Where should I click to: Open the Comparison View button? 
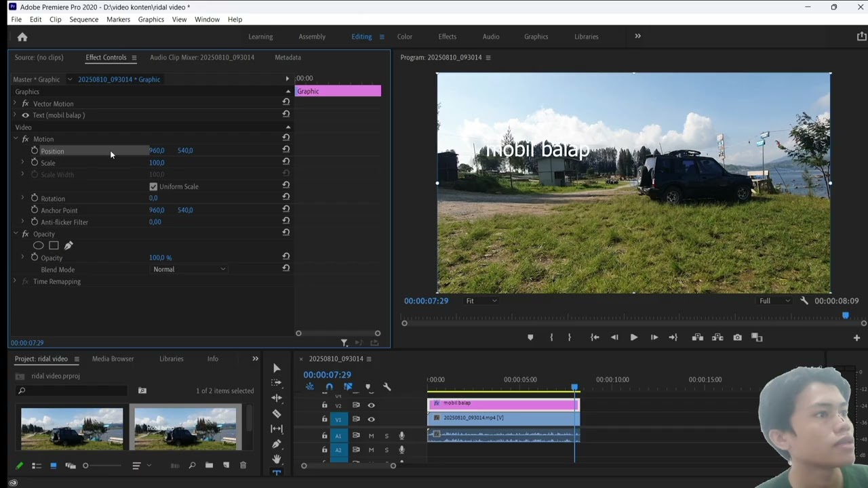click(x=757, y=338)
